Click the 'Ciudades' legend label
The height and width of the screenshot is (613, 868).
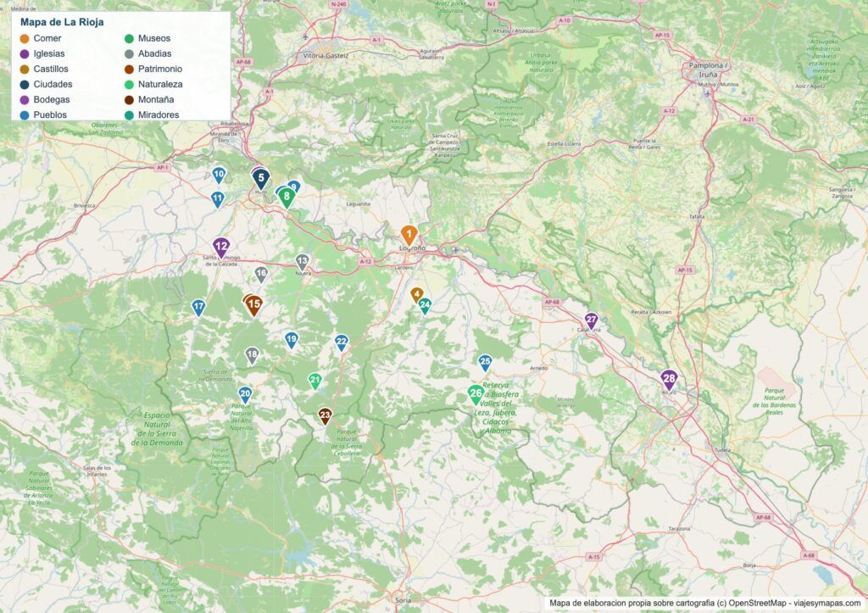pyautogui.click(x=53, y=84)
